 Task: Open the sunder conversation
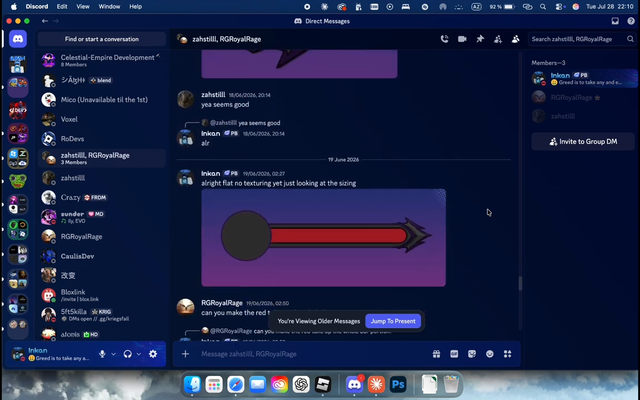[102, 217]
